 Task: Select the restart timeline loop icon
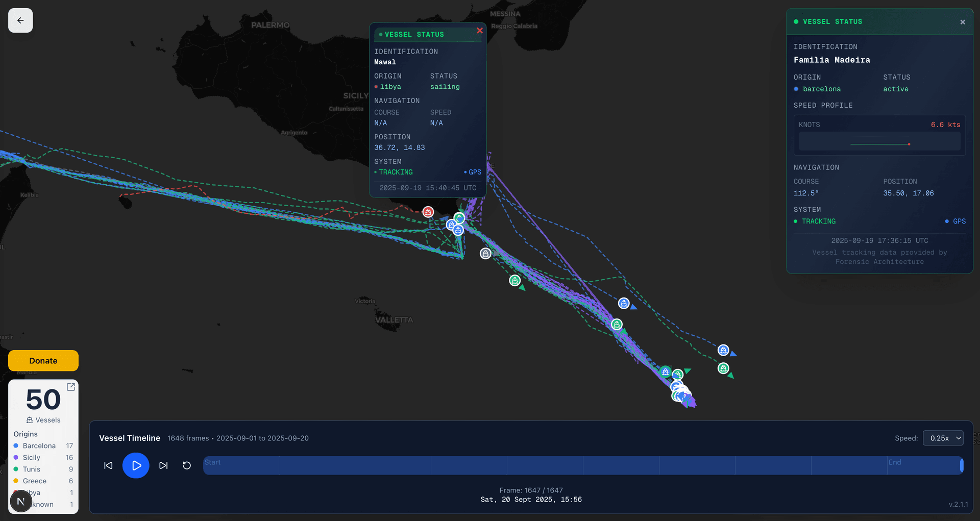coord(187,465)
